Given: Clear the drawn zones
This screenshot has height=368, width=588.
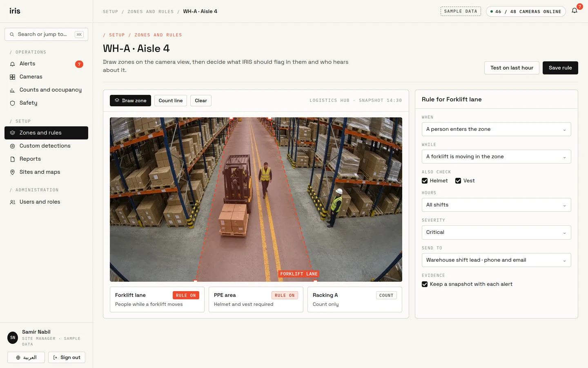Looking at the screenshot, I should pos(201,101).
